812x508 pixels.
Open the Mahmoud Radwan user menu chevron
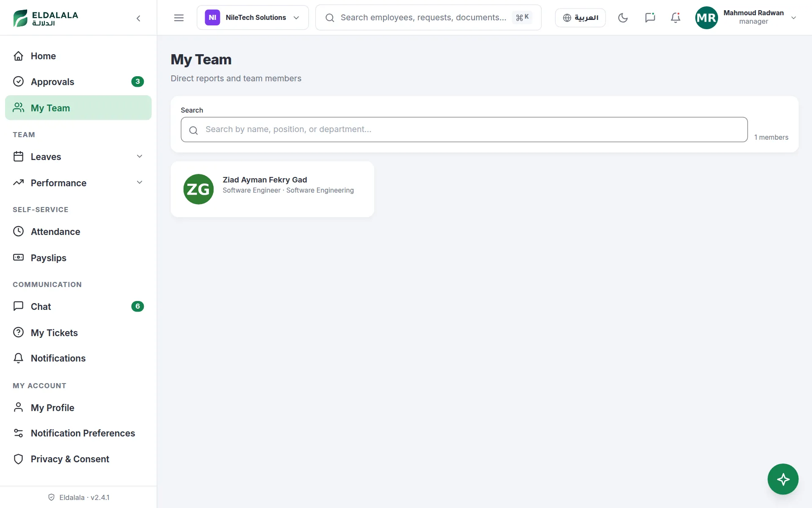click(793, 18)
